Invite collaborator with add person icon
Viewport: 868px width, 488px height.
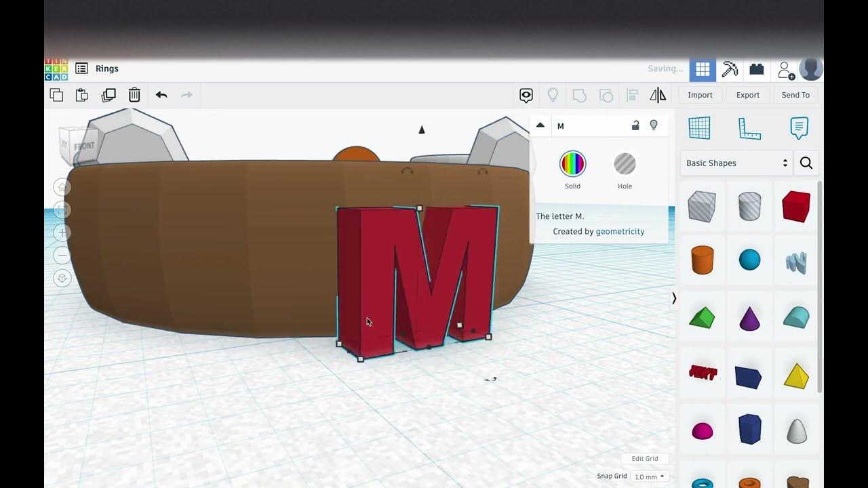pos(786,70)
